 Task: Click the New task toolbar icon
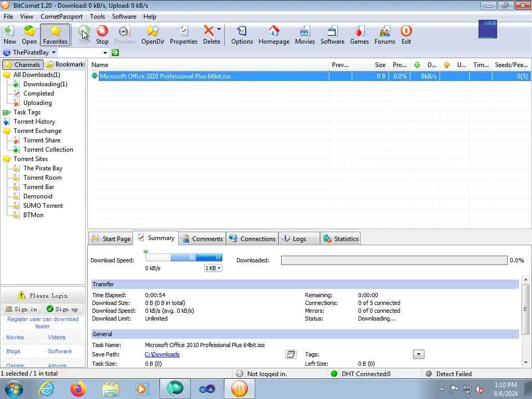click(10, 35)
